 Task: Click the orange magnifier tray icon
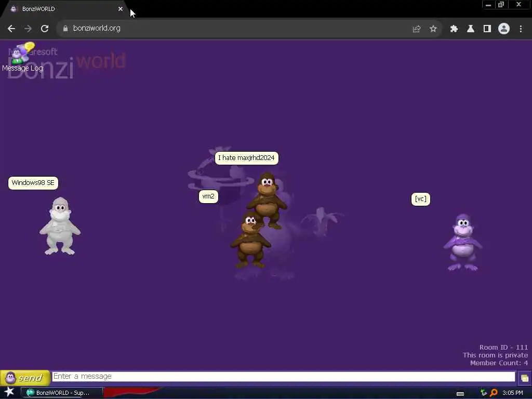[494, 393]
